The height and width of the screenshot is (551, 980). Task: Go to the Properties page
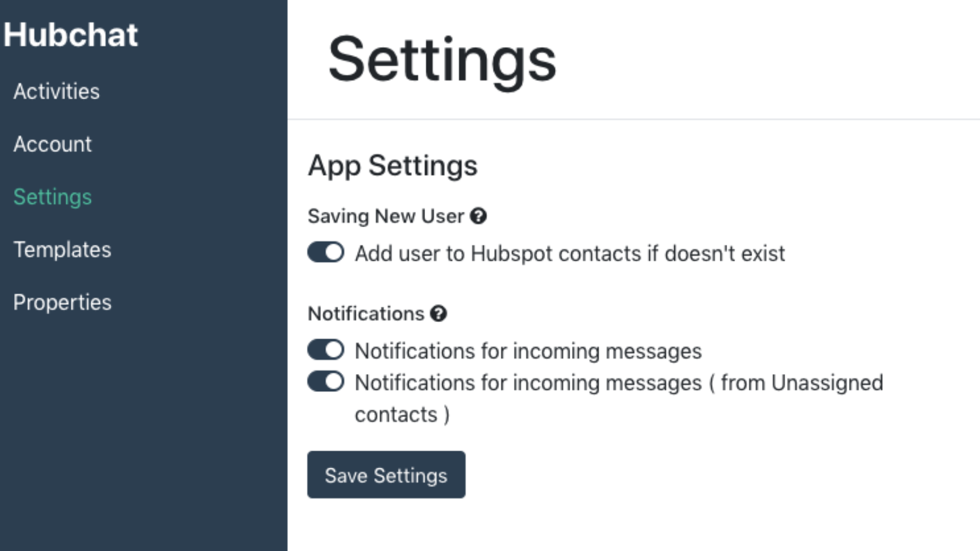(x=62, y=302)
